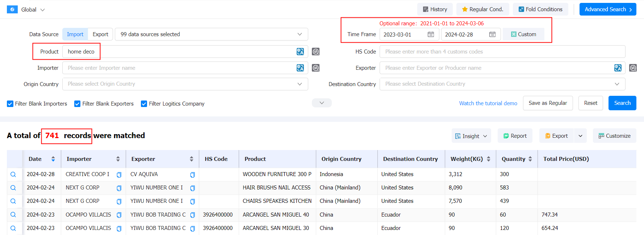Switch data source to Export tab
The width and height of the screenshot is (644, 235).
click(100, 34)
